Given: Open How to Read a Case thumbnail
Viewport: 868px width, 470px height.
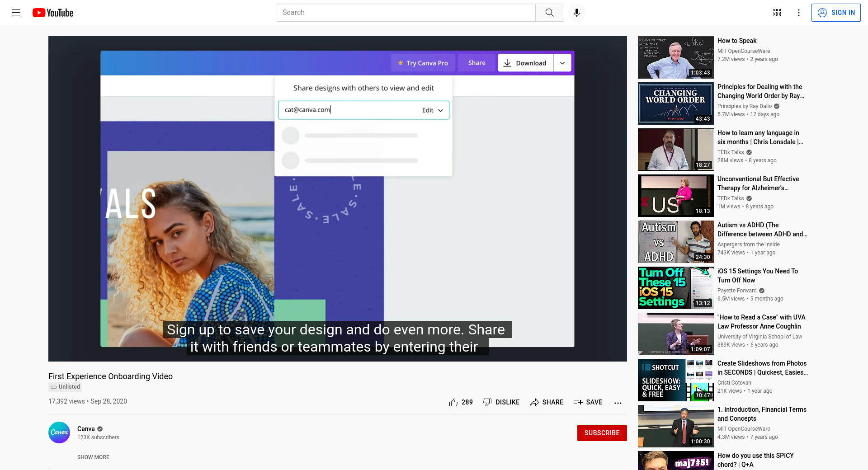Looking at the screenshot, I should (x=676, y=334).
